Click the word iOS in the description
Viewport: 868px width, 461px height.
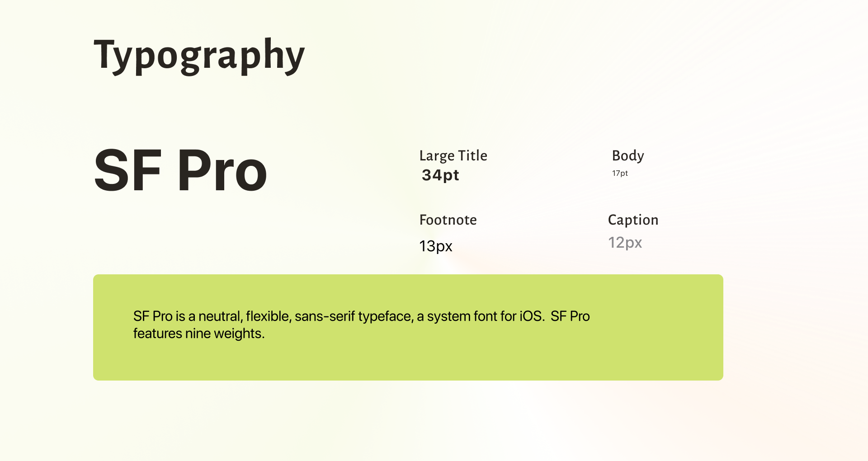(531, 316)
